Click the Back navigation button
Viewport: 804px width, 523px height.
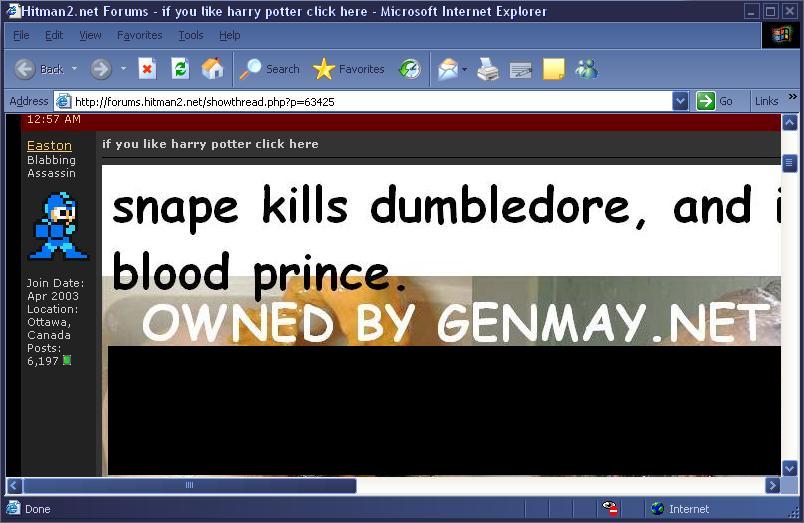[x=39, y=69]
